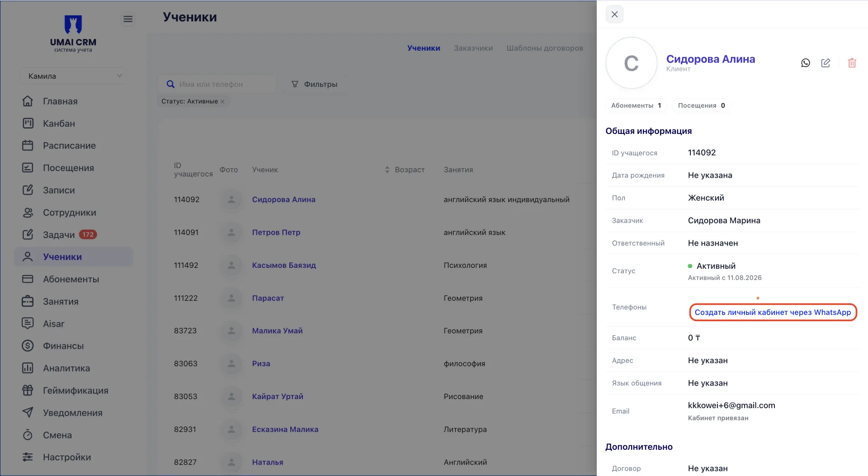Click avatar icon in Касымов Баязид row
The width and height of the screenshot is (868, 476).
pos(231,265)
